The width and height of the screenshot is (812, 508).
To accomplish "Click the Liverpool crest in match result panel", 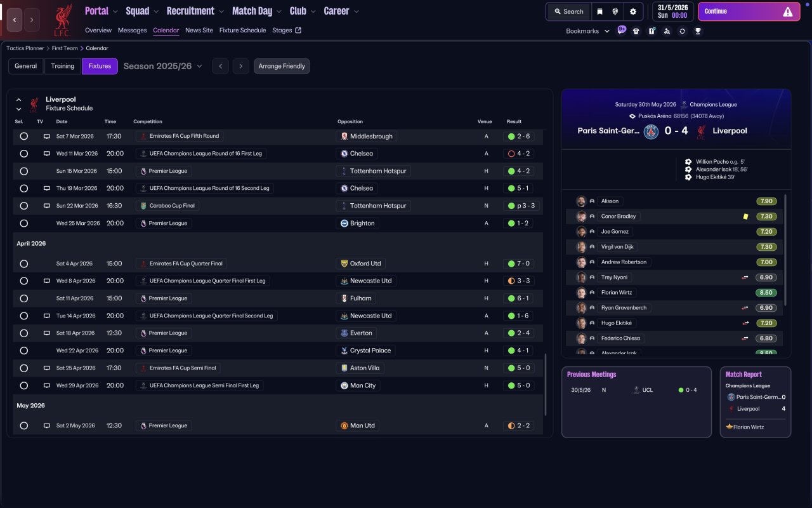I will click(701, 131).
